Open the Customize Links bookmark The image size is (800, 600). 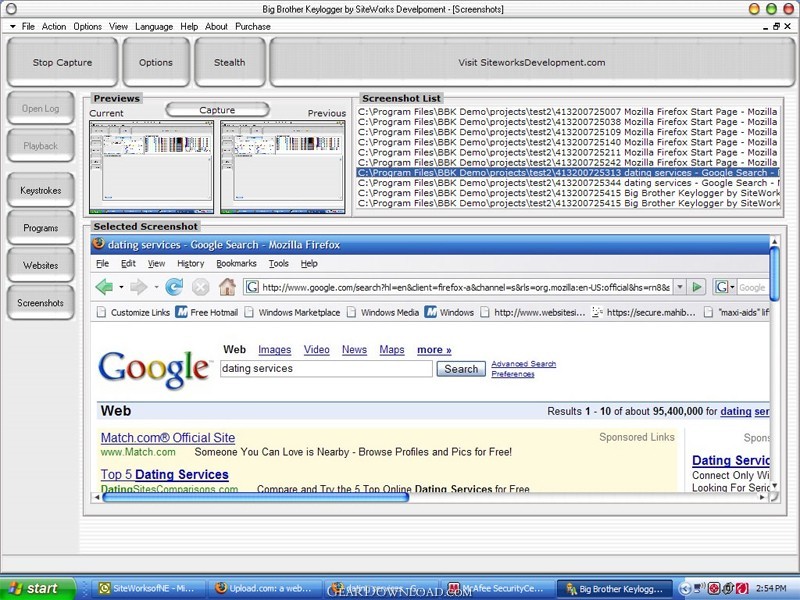tap(133, 312)
